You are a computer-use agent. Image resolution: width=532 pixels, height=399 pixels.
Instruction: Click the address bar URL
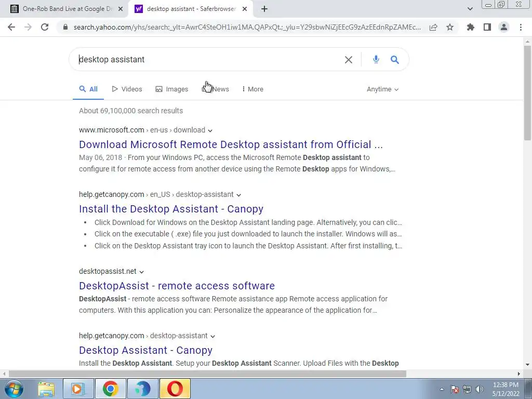pos(247,27)
